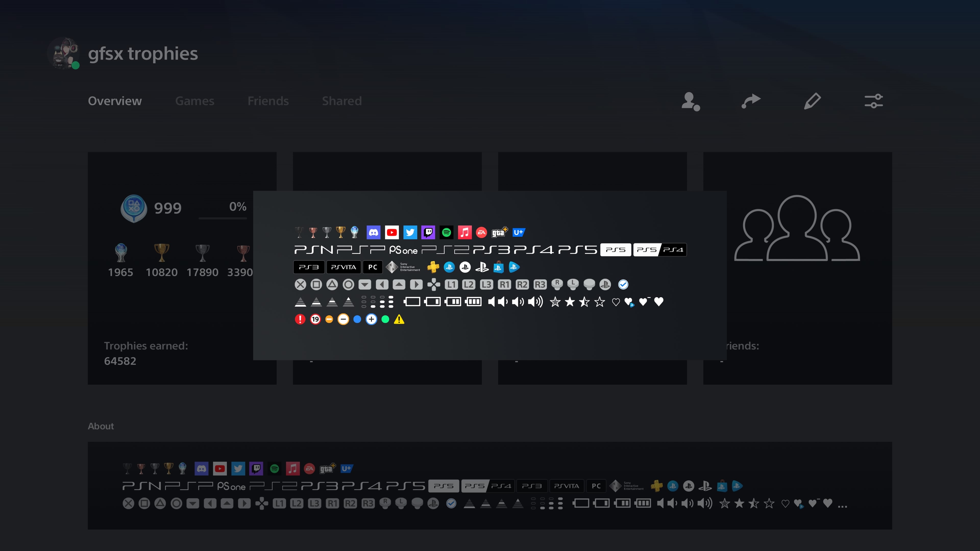980x551 pixels.
Task: Select the PS5/PS4 combined platform badge
Action: tap(660, 250)
